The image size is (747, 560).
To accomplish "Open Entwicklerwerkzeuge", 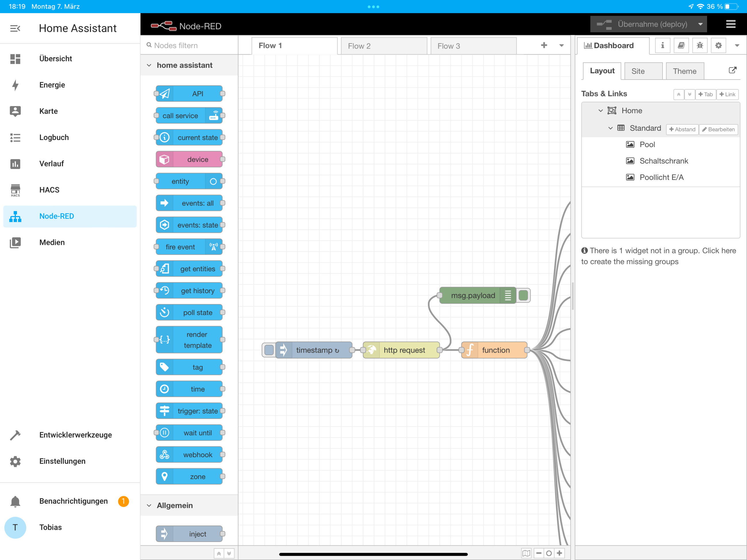I will coord(70,435).
